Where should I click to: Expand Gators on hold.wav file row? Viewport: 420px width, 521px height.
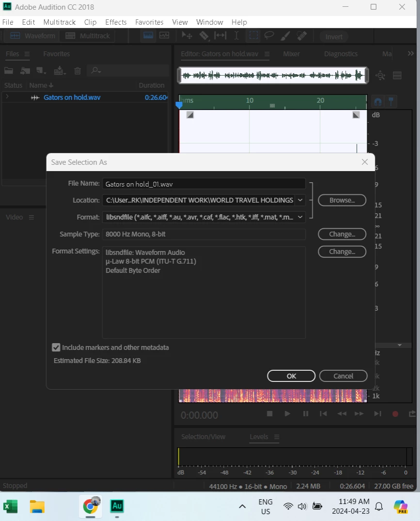[7, 97]
